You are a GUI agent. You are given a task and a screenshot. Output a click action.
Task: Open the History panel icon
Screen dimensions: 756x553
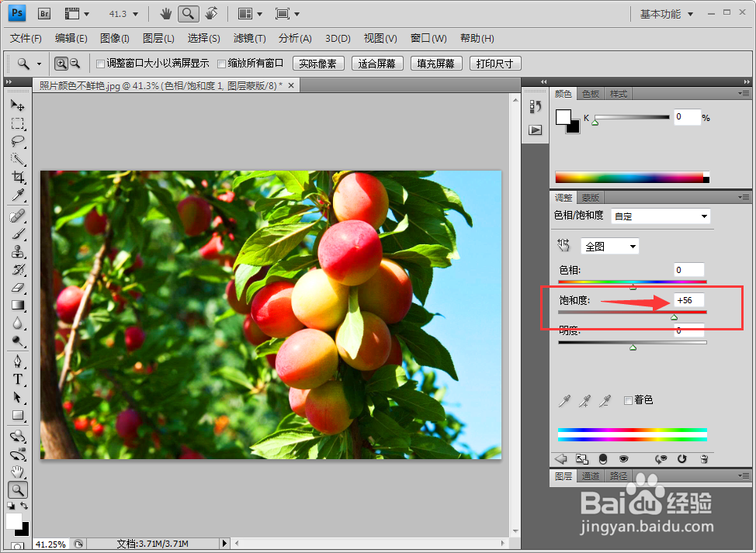coord(536,106)
